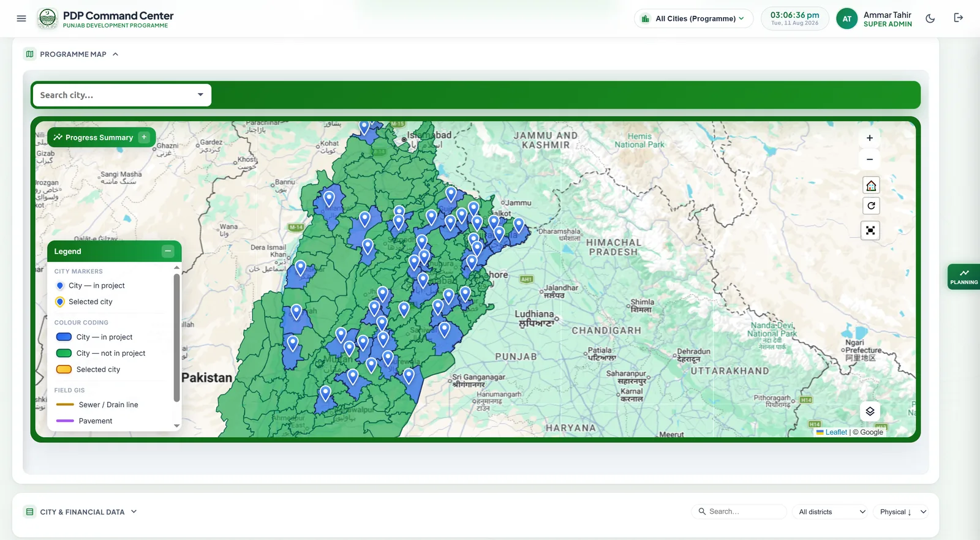Click the Google attribution text

(x=868, y=432)
